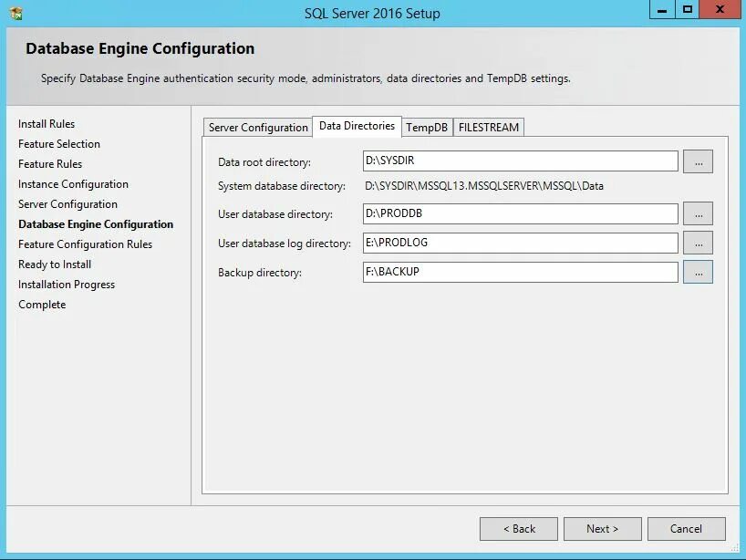Image resolution: width=746 pixels, height=560 pixels.
Task: Switch to the Server Configuration tab
Action: coord(258,128)
